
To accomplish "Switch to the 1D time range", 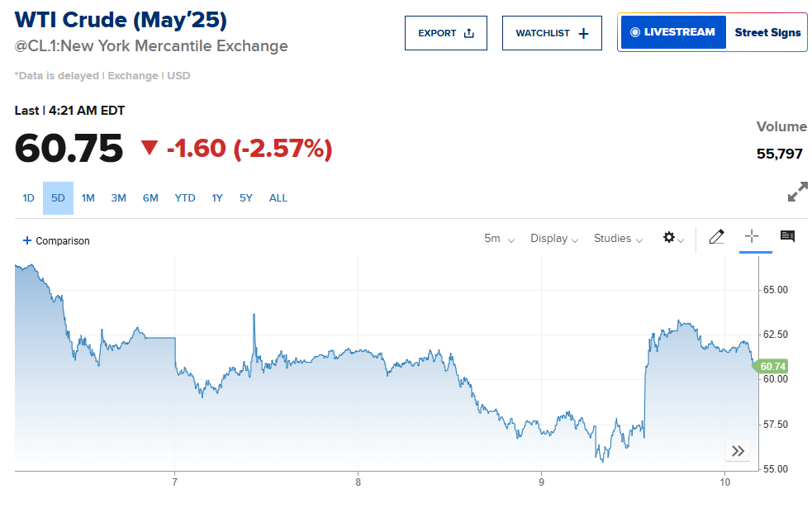I will point(28,198).
